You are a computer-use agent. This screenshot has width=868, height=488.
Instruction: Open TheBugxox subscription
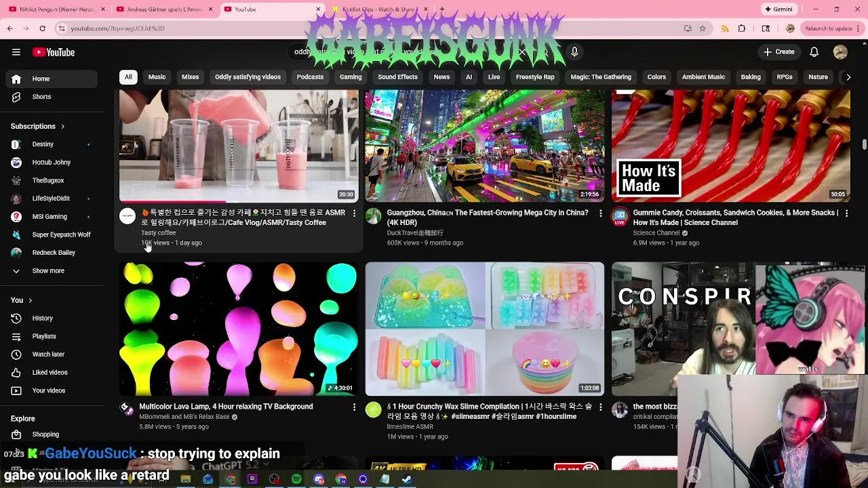pyautogui.click(x=52, y=180)
